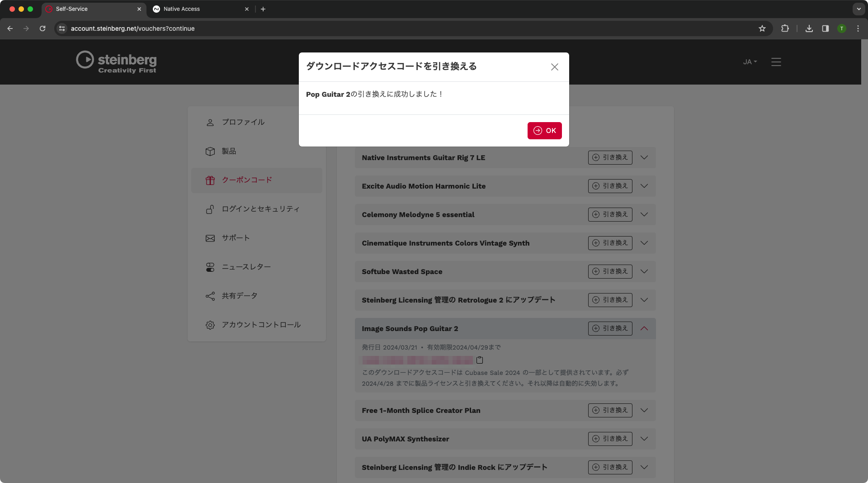This screenshot has width=868, height=483.
Task: Select the Self-Service browser tab
Action: click(x=94, y=9)
